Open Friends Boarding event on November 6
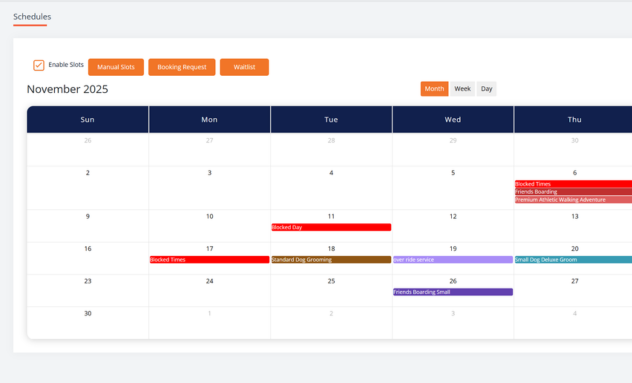 pyautogui.click(x=573, y=192)
